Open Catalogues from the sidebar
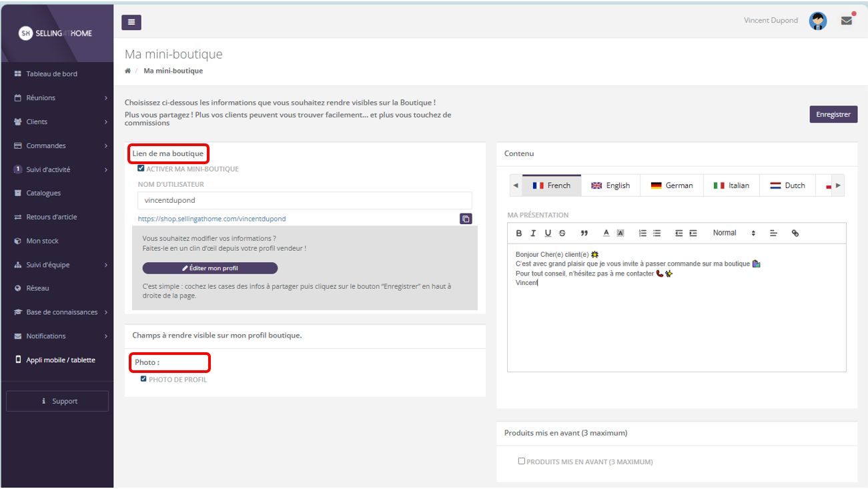The image size is (868, 489). (x=43, y=193)
